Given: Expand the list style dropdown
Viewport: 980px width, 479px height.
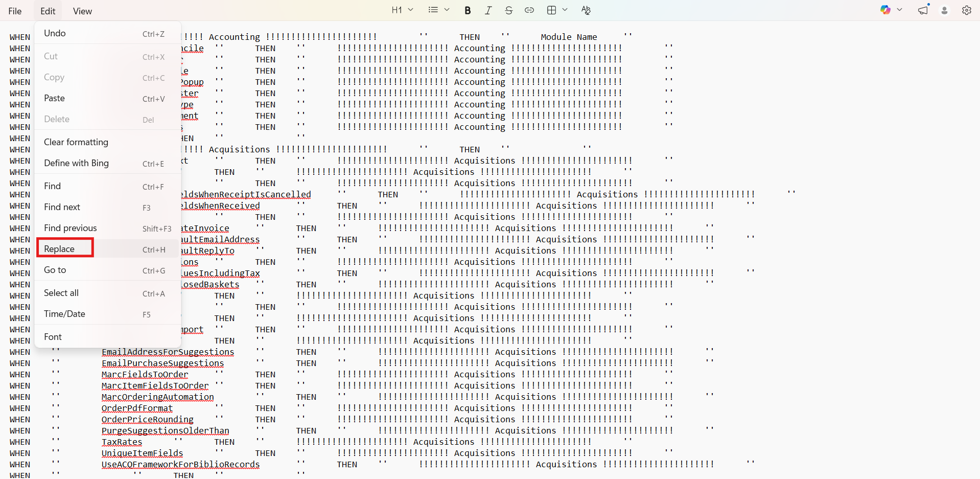Looking at the screenshot, I should [x=438, y=10].
